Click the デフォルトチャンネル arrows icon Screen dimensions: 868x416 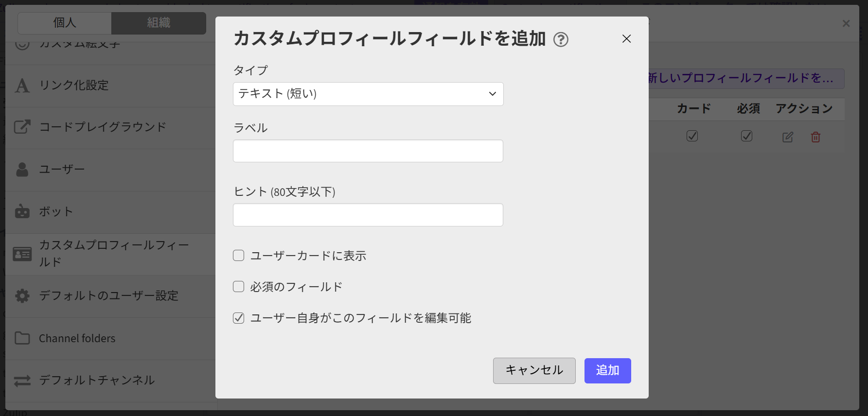[22, 381]
